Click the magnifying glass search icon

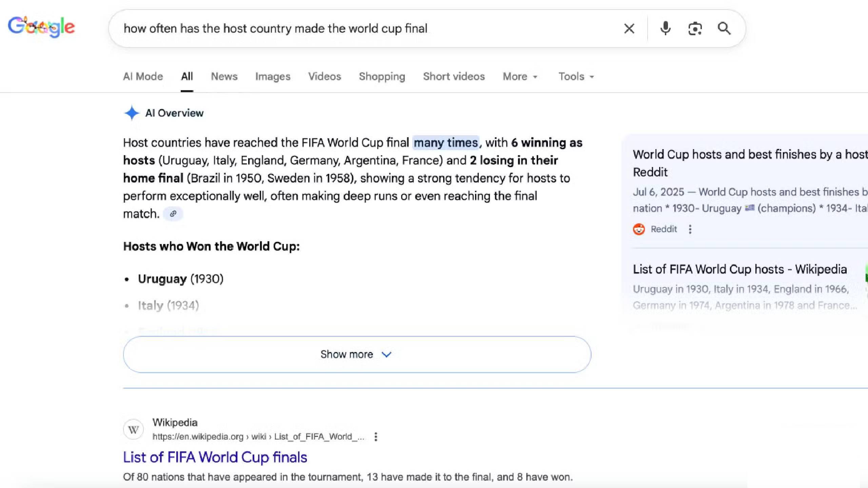coord(724,28)
